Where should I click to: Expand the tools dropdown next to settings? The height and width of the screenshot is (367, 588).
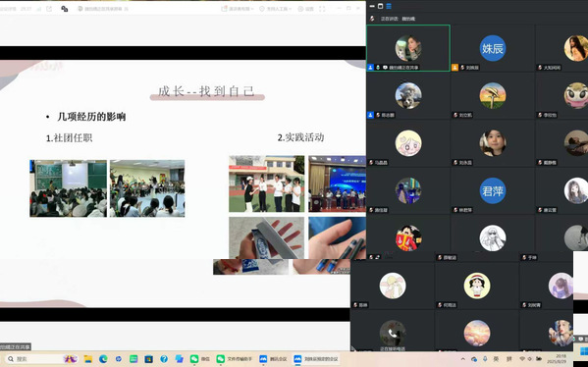[x=275, y=9]
